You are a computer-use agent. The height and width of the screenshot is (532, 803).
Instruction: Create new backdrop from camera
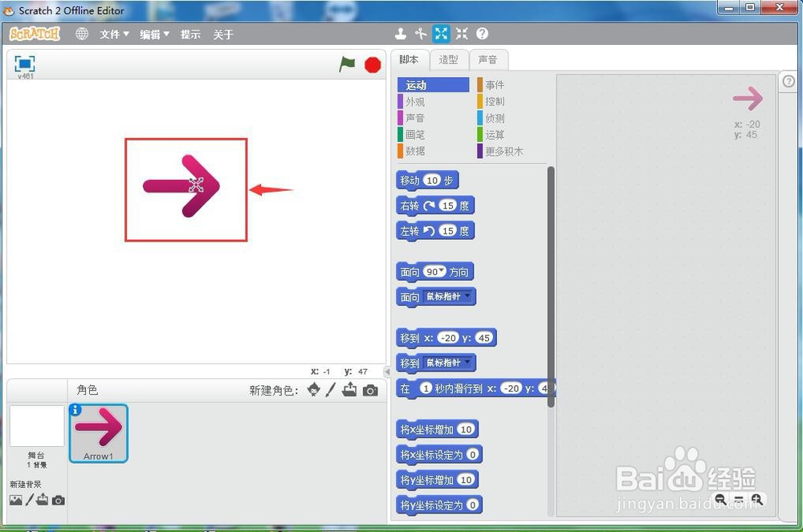point(59,500)
